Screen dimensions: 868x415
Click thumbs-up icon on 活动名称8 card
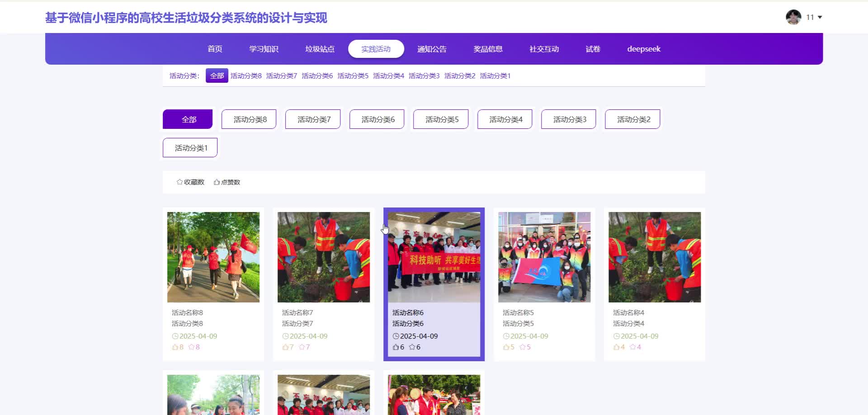pyautogui.click(x=175, y=347)
